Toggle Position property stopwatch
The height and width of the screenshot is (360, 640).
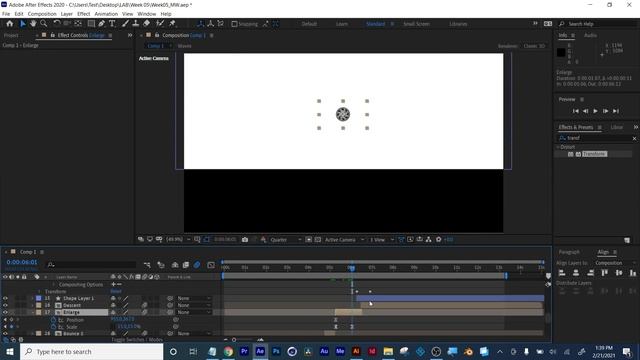(53, 320)
